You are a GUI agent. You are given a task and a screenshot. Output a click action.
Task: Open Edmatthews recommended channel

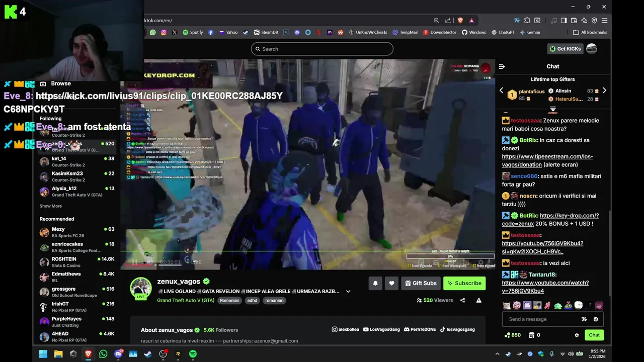[77, 277]
